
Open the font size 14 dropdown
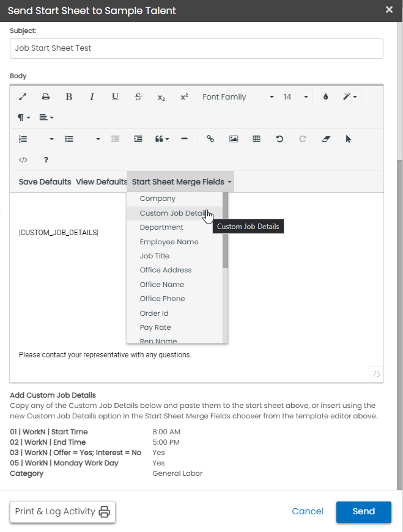[x=295, y=97]
